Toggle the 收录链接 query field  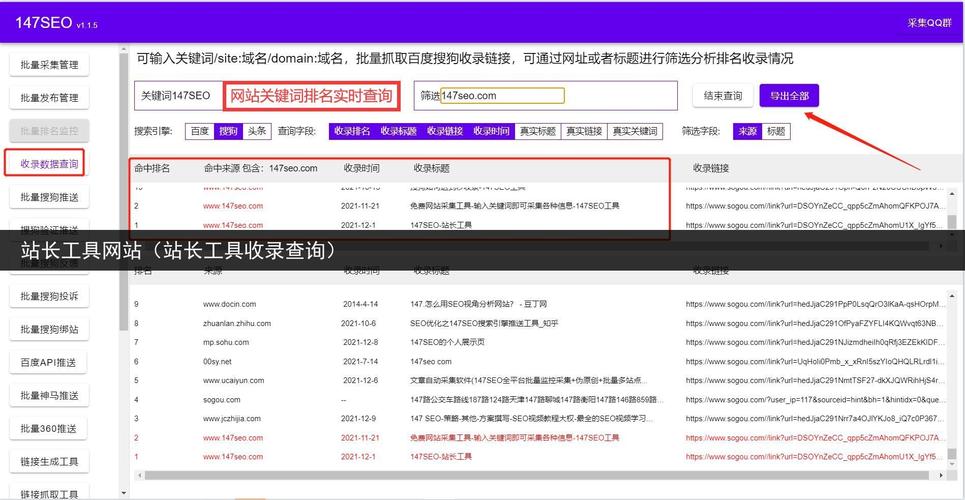pos(445,131)
